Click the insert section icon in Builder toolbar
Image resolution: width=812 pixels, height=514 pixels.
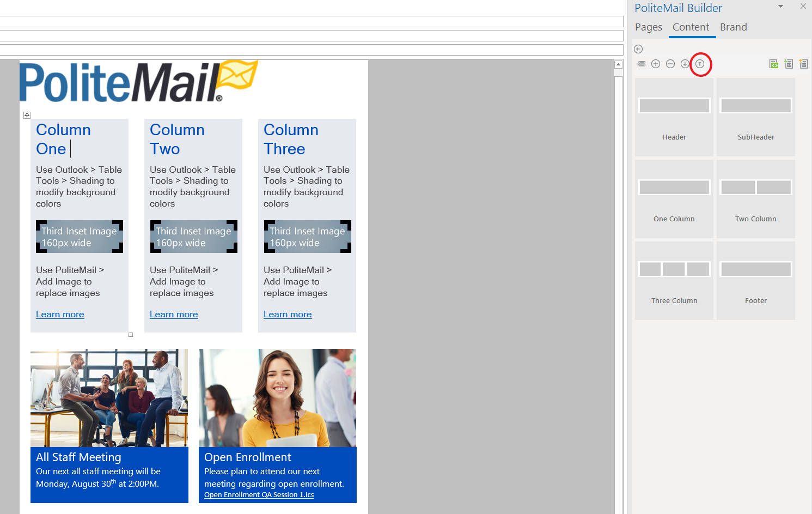click(641, 64)
